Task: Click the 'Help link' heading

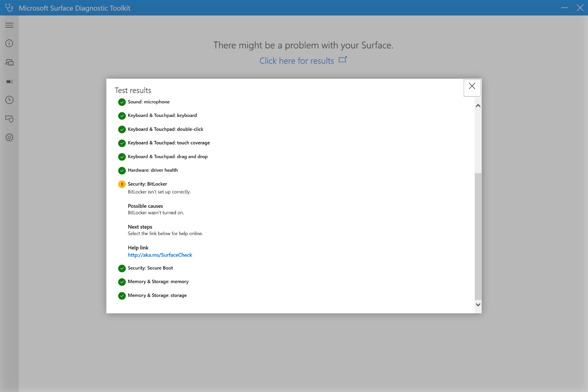Action: coord(138,248)
